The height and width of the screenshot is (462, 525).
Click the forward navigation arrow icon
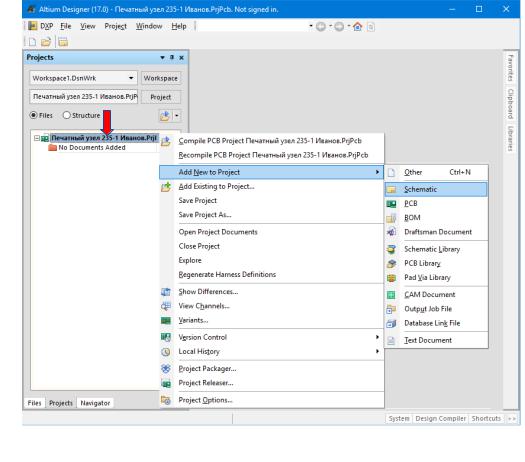[339, 26]
